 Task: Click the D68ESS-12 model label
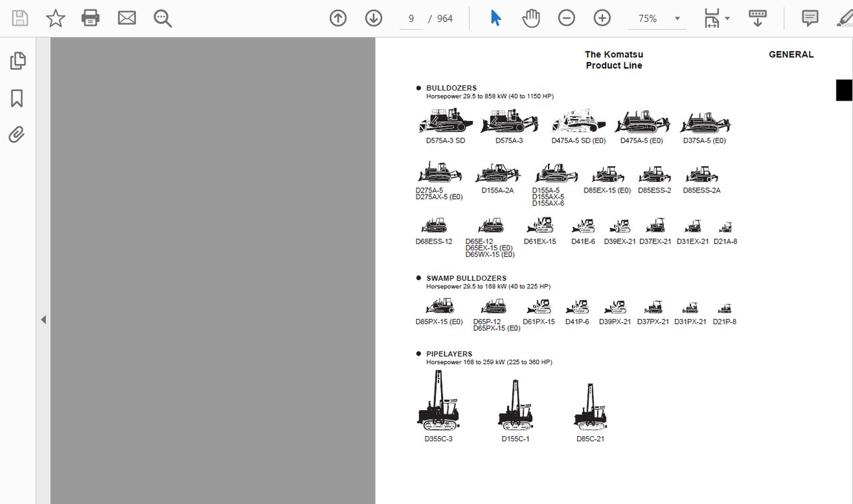(x=434, y=242)
